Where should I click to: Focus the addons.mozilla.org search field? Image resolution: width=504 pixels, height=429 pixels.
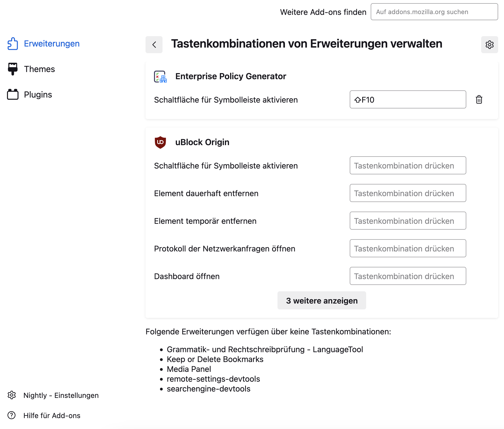(434, 12)
